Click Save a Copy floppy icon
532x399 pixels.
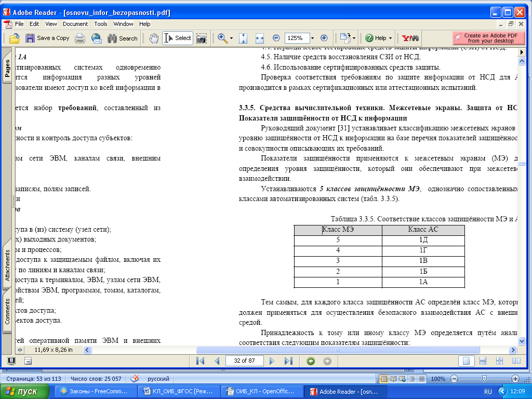[30, 38]
